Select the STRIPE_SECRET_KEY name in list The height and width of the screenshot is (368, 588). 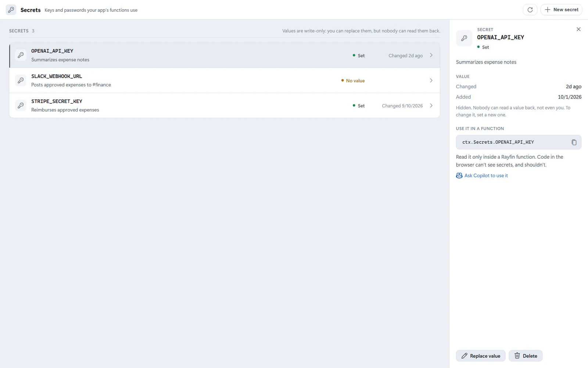coord(57,101)
